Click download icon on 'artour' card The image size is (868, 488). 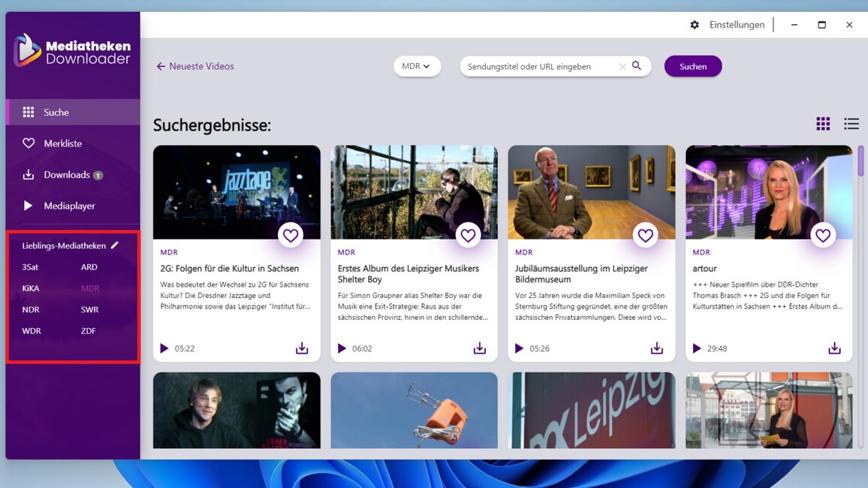point(834,348)
